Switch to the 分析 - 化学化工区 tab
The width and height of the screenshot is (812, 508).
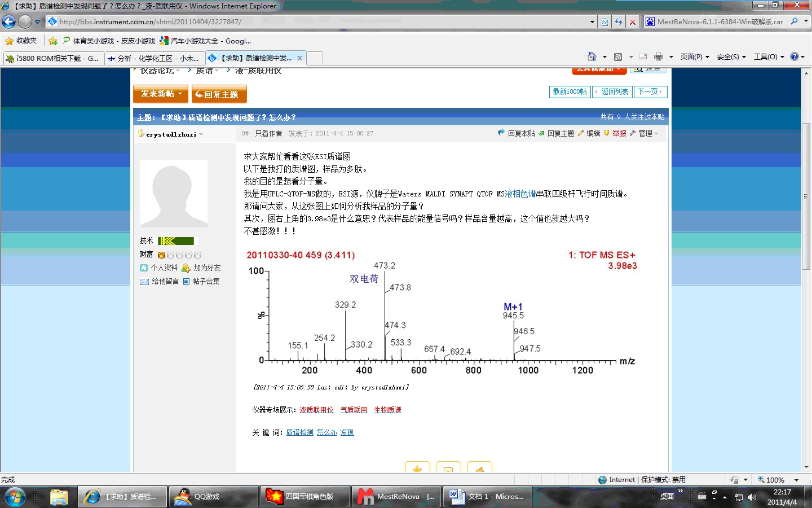tap(154, 58)
